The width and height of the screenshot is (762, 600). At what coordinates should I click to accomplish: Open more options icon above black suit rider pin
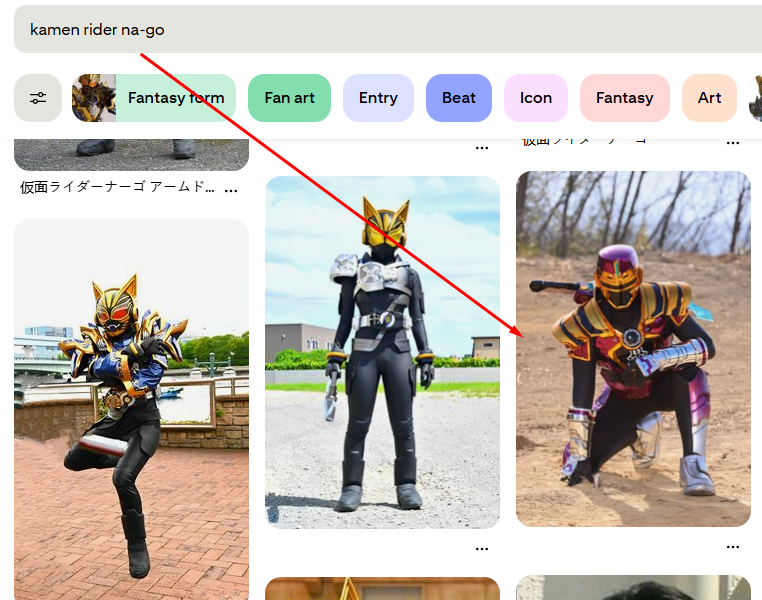[x=482, y=148]
